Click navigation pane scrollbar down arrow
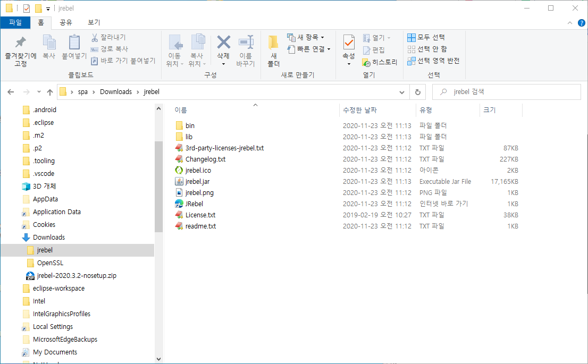Screen dimensions: 588x364 point(158,359)
